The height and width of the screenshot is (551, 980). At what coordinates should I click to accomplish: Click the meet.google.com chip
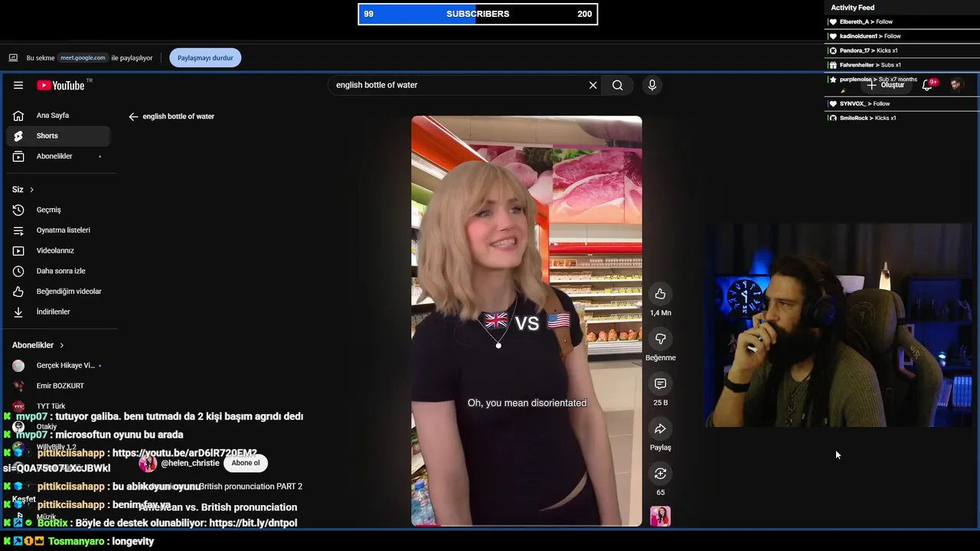pyautogui.click(x=83, y=57)
